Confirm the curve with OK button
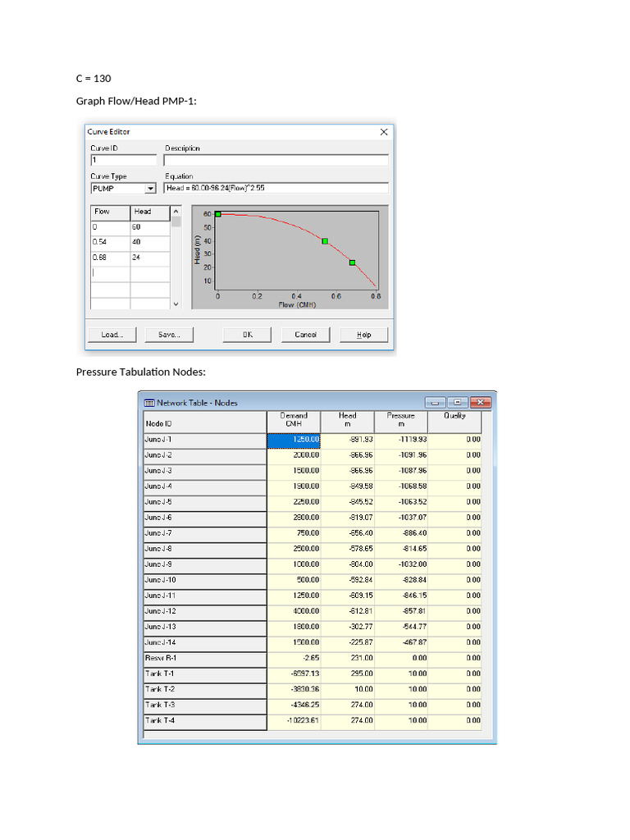The image size is (630, 840). (x=247, y=335)
